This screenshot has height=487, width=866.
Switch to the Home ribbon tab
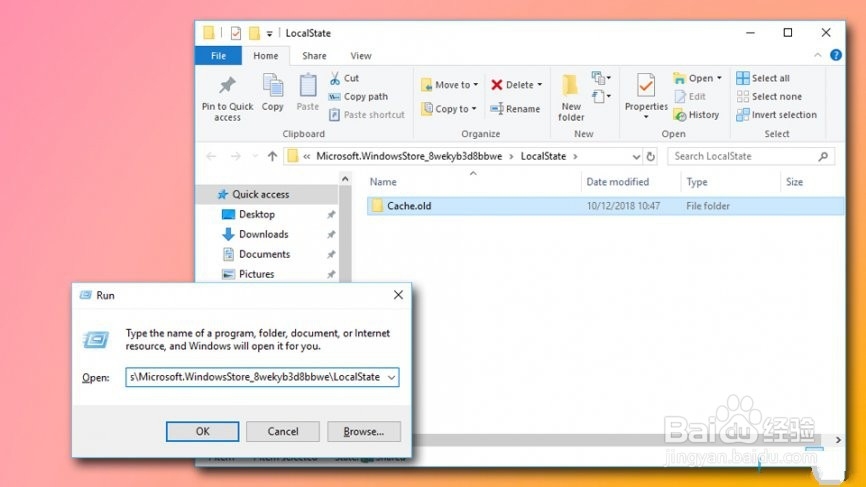point(266,56)
